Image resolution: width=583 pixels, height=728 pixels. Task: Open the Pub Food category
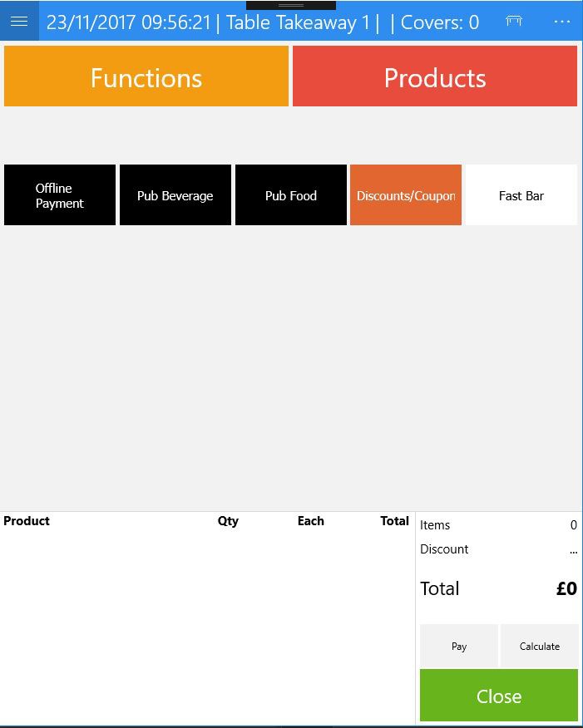pos(291,195)
